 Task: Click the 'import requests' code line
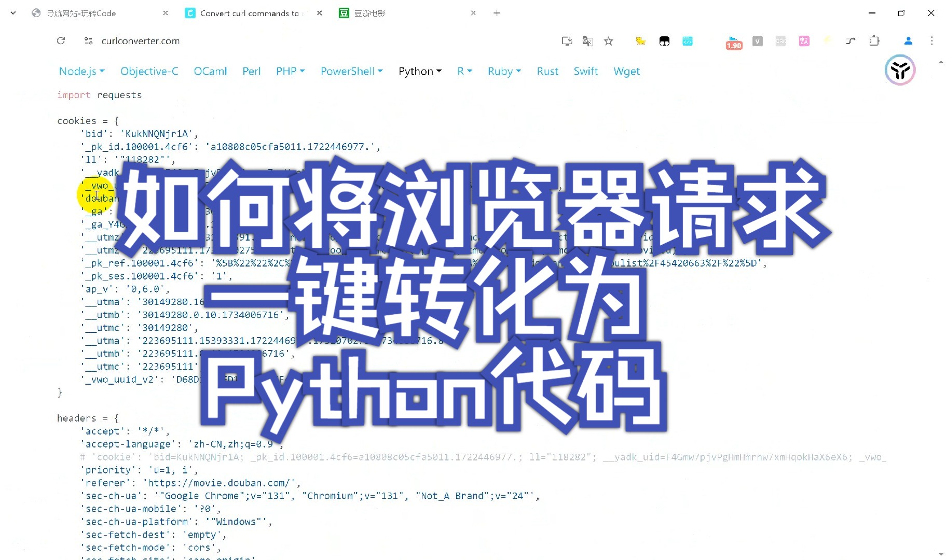[x=99, y=95]
